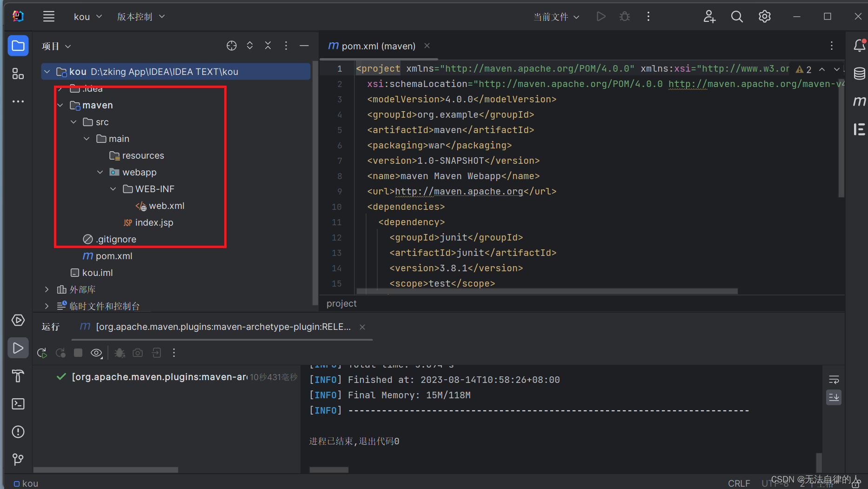
Task: Switch to the pom.xml (maven) tab
Action: [x=378, y=46]
